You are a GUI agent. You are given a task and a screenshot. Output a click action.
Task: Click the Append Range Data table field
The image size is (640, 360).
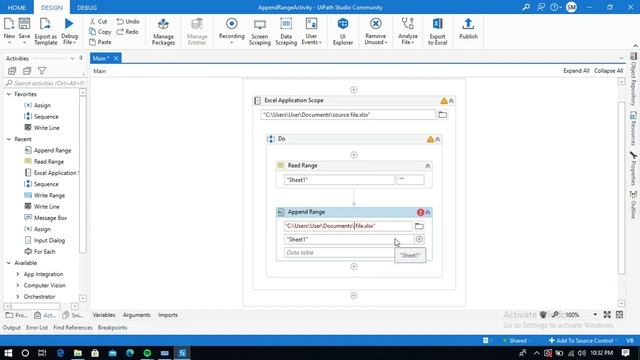(x=339, y=253)
